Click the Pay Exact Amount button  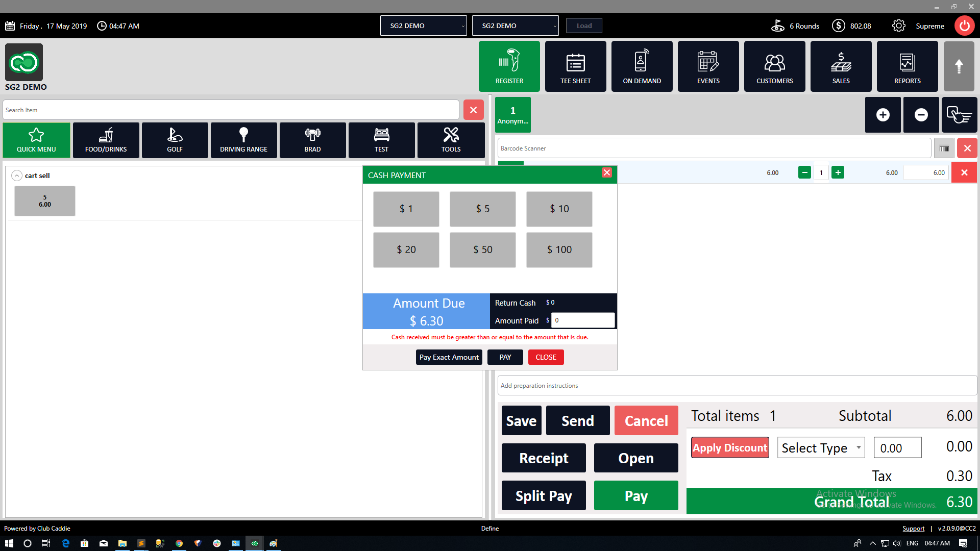coord(449,357)
